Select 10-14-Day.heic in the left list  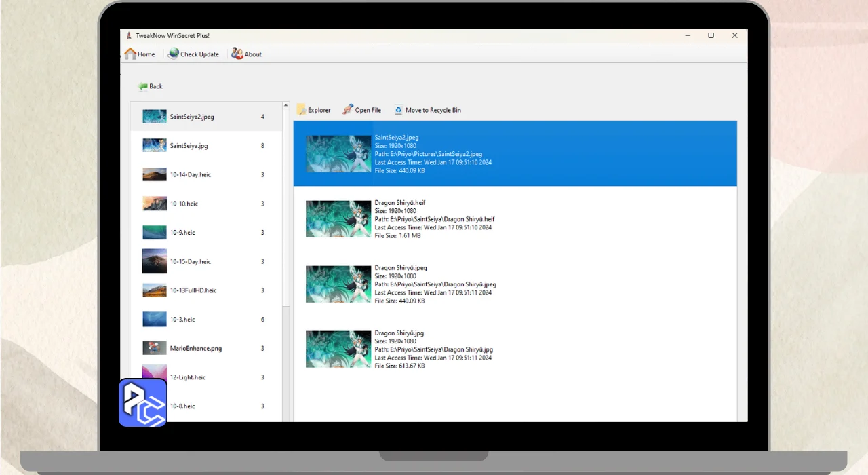point(191,175)
